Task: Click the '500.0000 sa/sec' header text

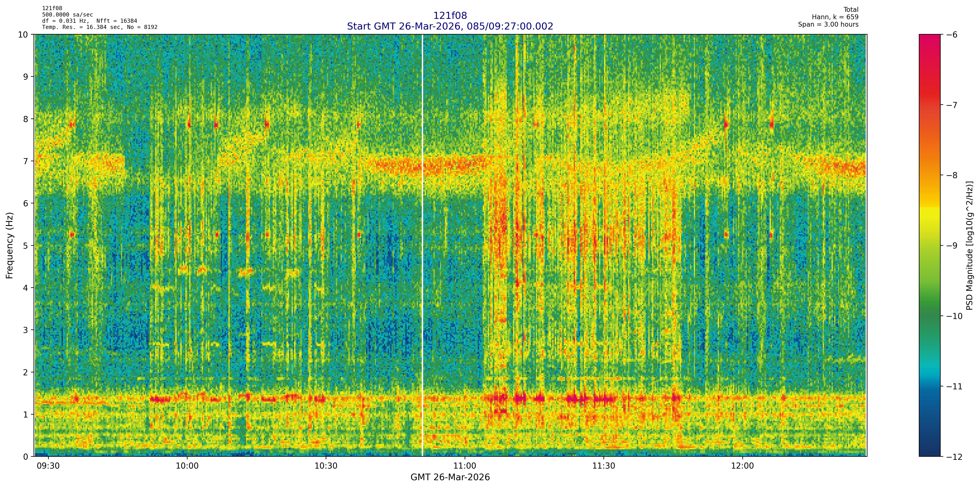Action: [67, 15]
